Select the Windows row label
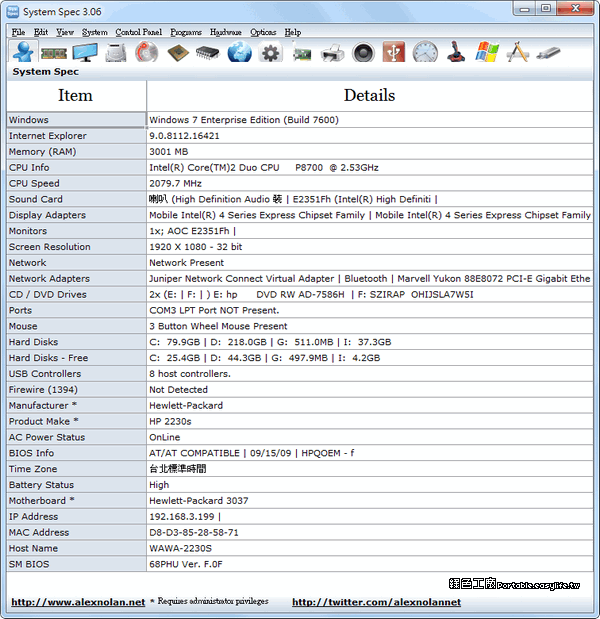600x619 pixels. 76,120
